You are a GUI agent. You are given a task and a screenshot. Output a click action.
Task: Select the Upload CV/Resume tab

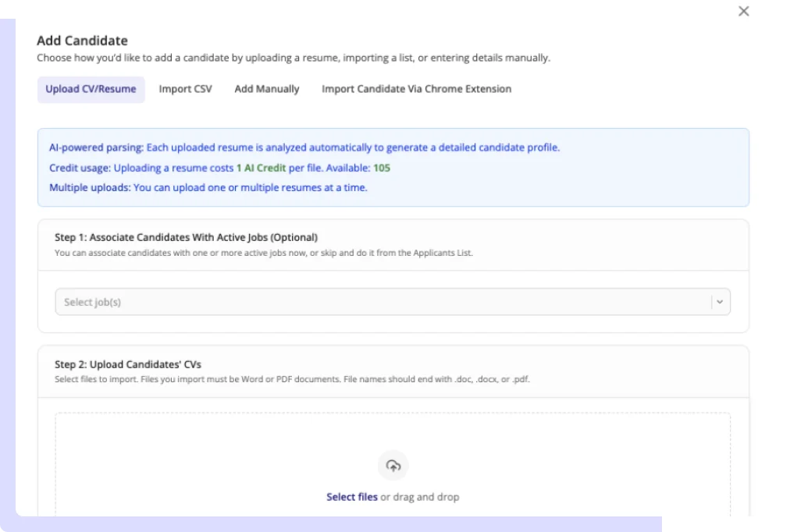(91, 89)
